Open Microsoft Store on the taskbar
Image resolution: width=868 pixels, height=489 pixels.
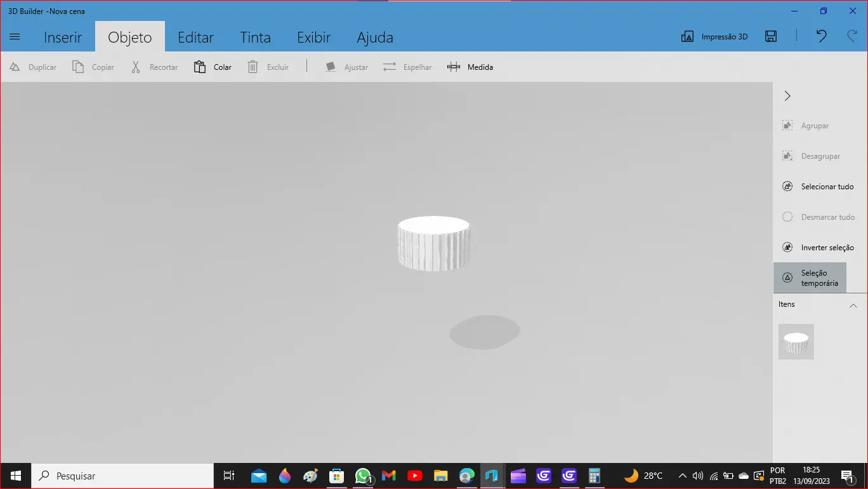coord(336,476)
